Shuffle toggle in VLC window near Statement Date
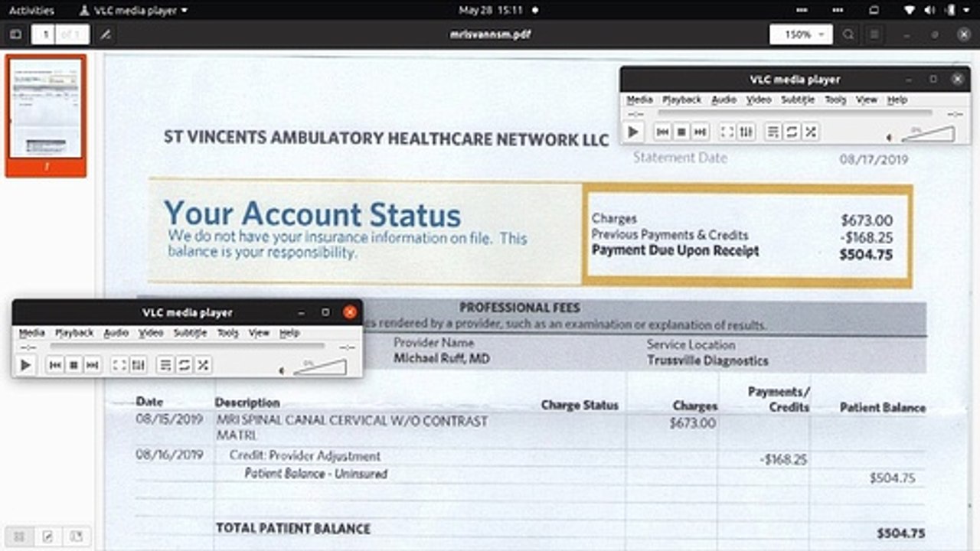Viewport: 980px width, 551px height. pyautogui.click(x=811, y=132)
